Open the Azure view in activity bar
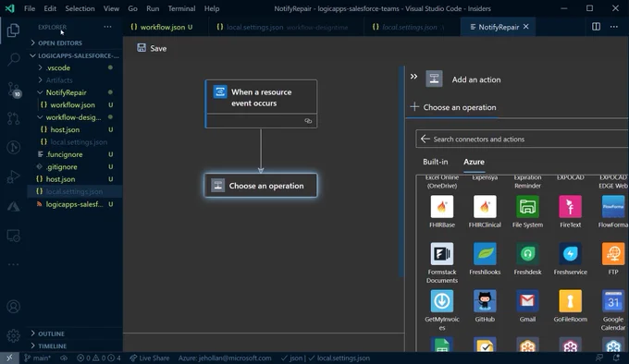The height and width of the screenshot is (364, 629). coord(13,206)
